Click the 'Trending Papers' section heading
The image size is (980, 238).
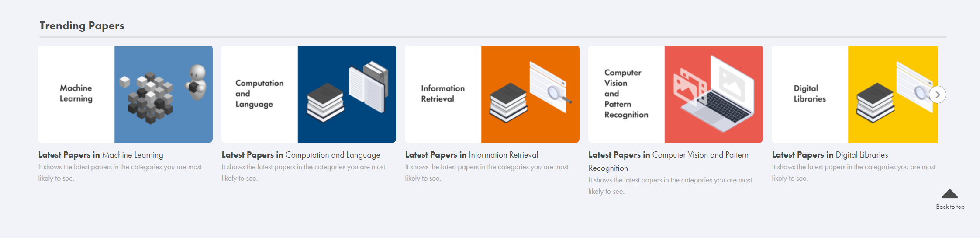pos(82,26)
